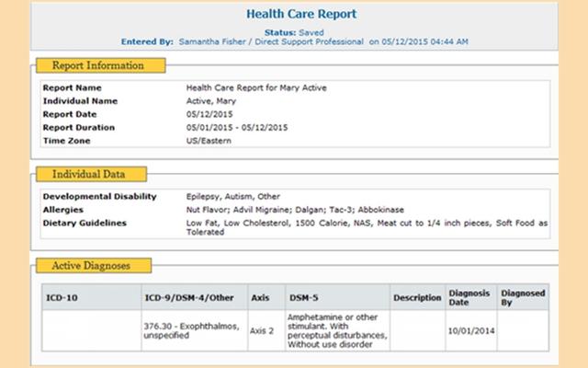Click the Active Diagnoses section header
The height and width of the screenshot is (368, 588).
pos(90,266)
